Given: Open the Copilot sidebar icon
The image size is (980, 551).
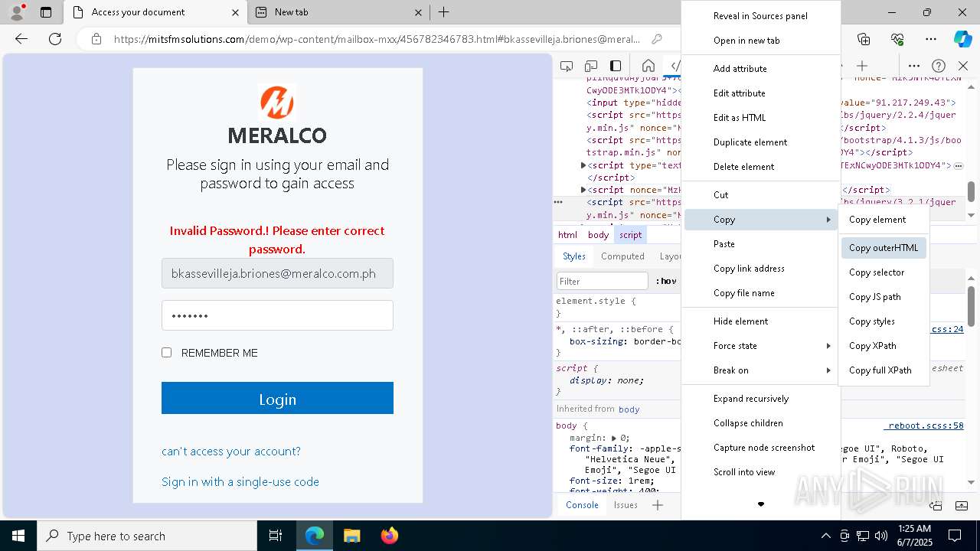Looking at the screenshot, I should tap(962, 39).
